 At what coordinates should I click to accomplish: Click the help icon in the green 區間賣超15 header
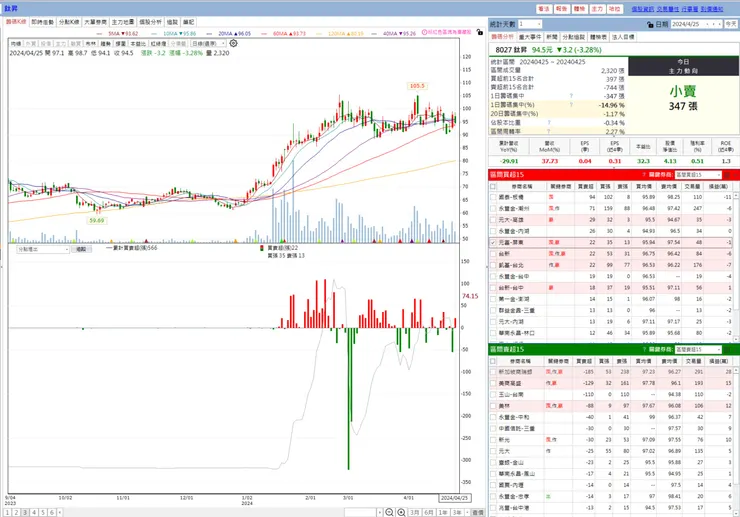[x=644, y=349]
